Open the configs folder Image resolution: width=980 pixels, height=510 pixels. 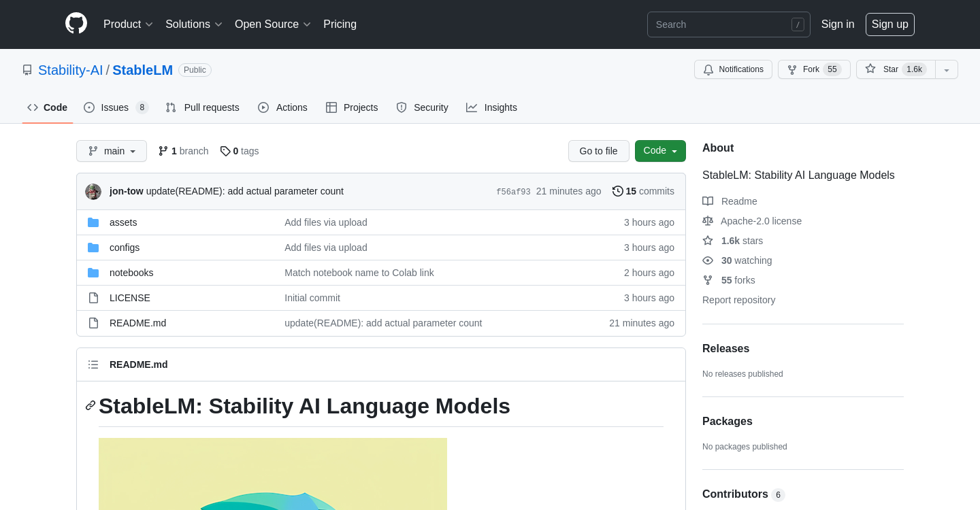tap(125, 248)
